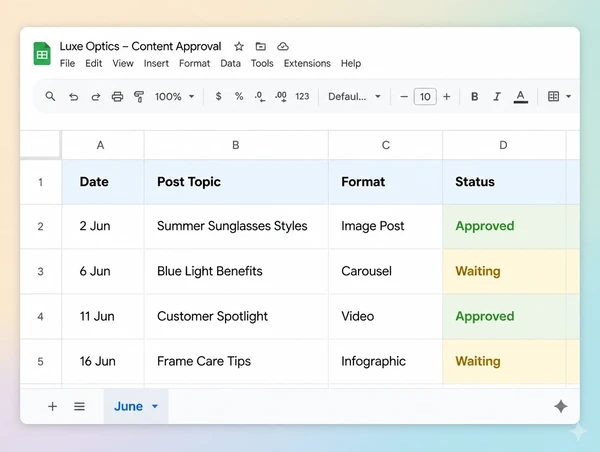Click the select-all corner box
Viewport: 600px width, 452px height.
(40, 144)
